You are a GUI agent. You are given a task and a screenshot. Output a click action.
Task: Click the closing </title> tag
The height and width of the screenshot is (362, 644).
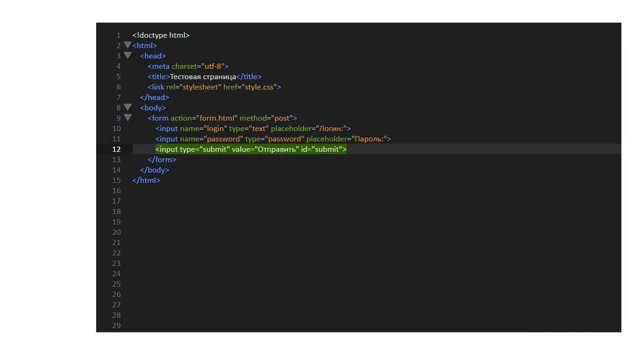[x=248, y=77]
